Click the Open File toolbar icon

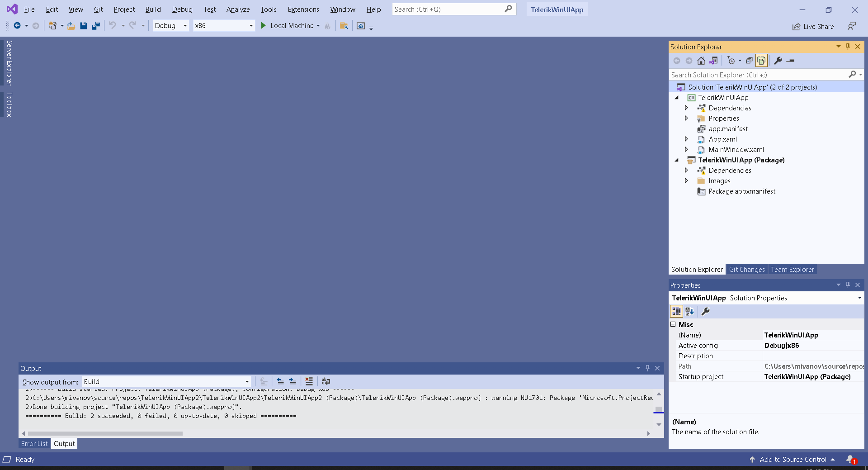pyautogui.click(x=71, y=26)
